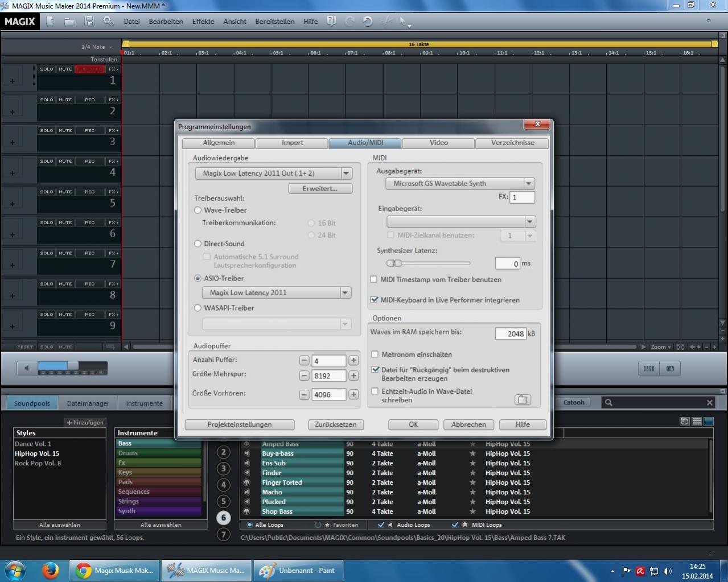This screenshot has height=582, width=728.
Task: Select pitch step 2 circle
Action: tap(224, 452)
